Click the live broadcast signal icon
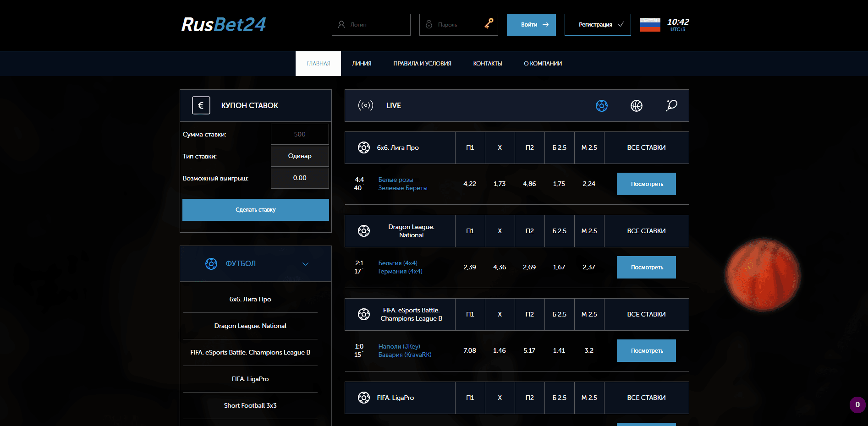Image resolution: width=868 pixels, height=426 pixels. [365, 105]
